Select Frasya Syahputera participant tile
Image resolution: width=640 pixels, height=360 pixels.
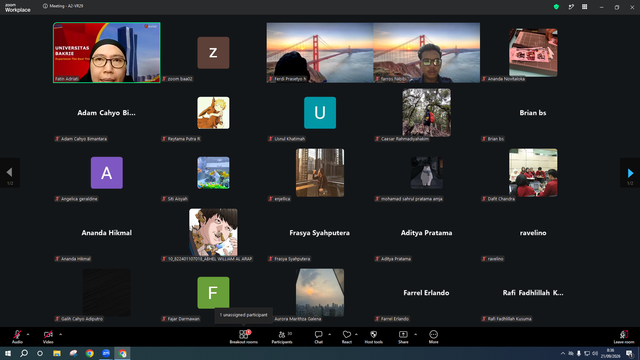(320, 233)
